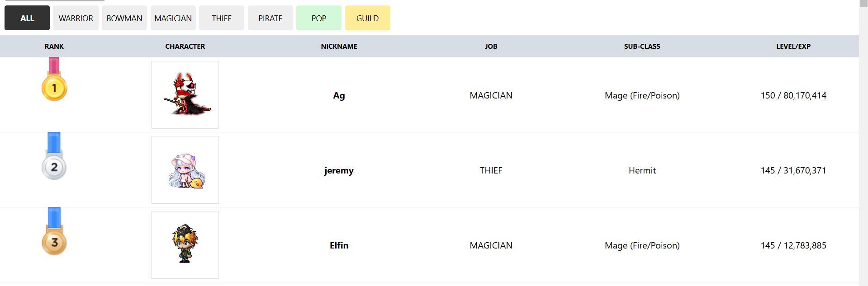Select the ALL ranking tab
The height and width of the screenshot is (286, 868).
tap(27, 18)
